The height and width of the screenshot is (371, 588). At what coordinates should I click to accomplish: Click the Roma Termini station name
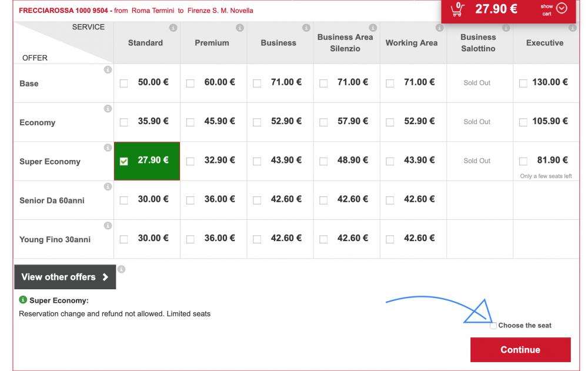click(153, 11)
